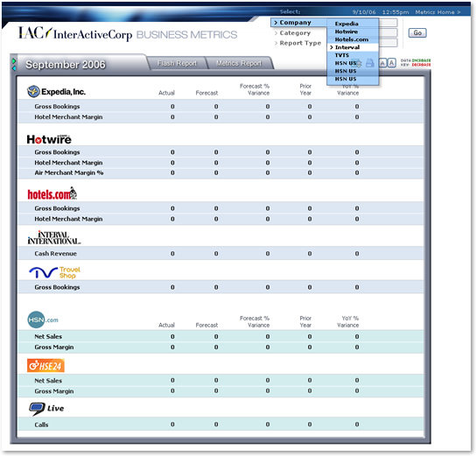Click the blue previous-month arrow
The height and width of the screenshot is (456, 476).
pyautogui.click(x=14, y=68)
